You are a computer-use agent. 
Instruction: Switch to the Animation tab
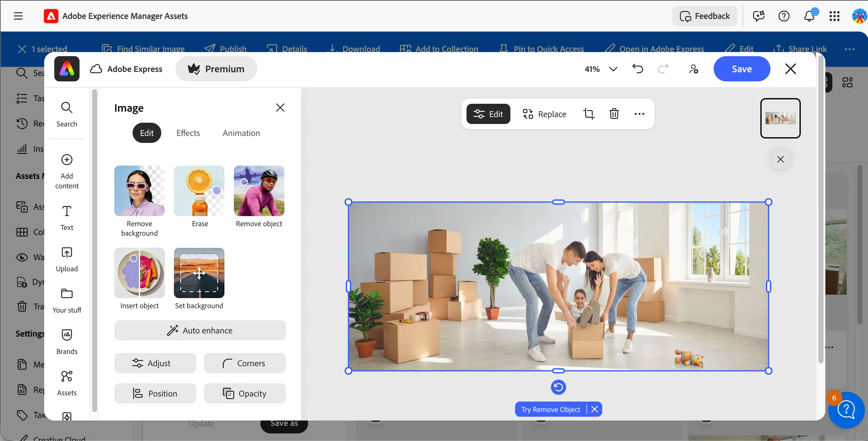pyautogui.click(x=241, y=133)
